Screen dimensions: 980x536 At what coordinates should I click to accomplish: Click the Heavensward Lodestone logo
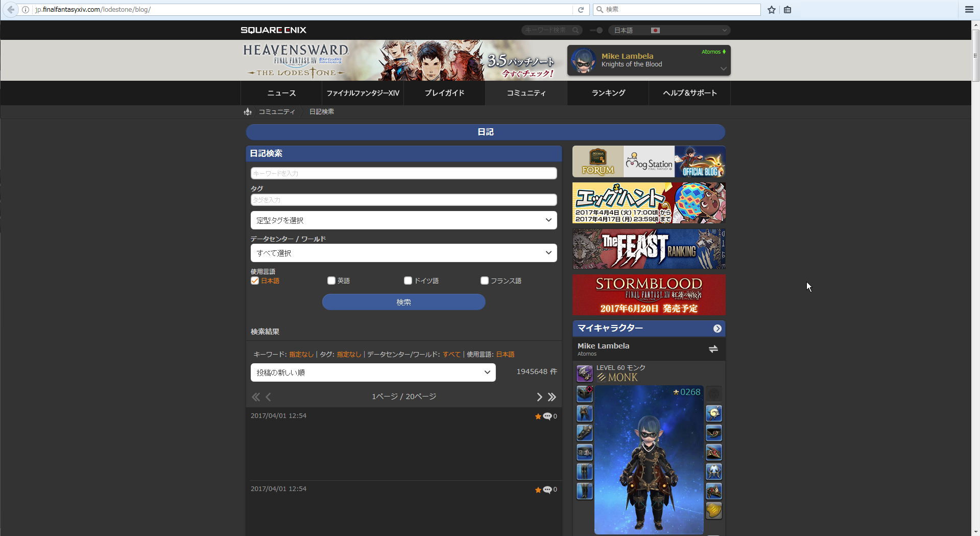click(296, 60)
